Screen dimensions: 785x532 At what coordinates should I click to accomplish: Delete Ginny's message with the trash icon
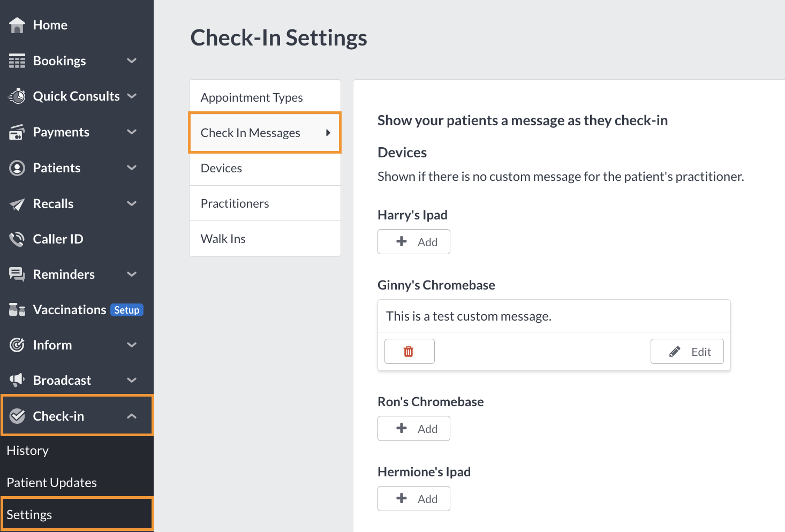coord(409,351)
